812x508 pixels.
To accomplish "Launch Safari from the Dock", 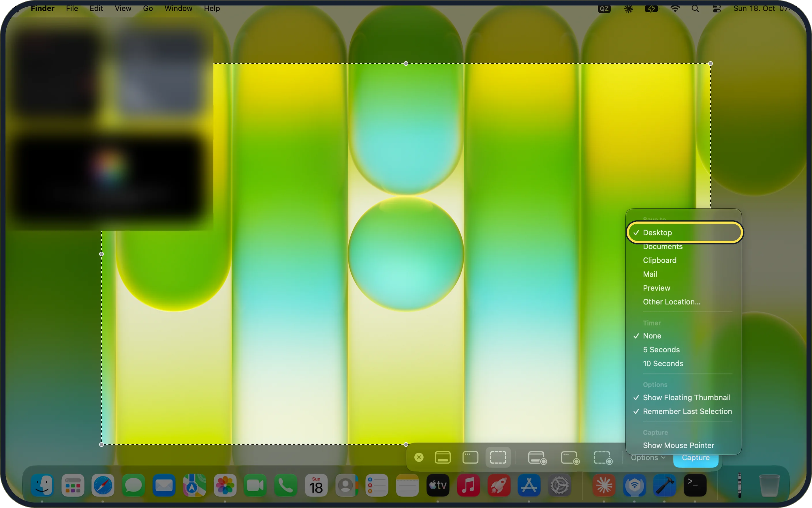I will [103, 485].
